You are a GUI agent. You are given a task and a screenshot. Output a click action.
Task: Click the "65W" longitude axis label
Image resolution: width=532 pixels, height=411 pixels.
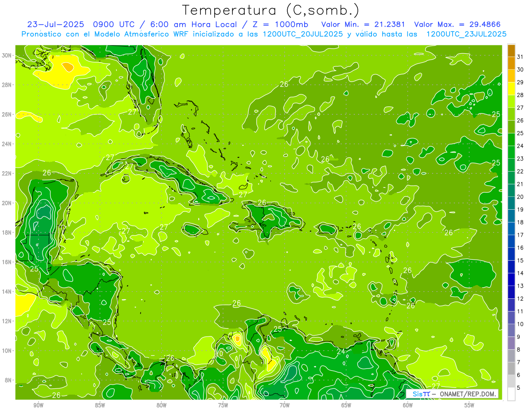346,405
